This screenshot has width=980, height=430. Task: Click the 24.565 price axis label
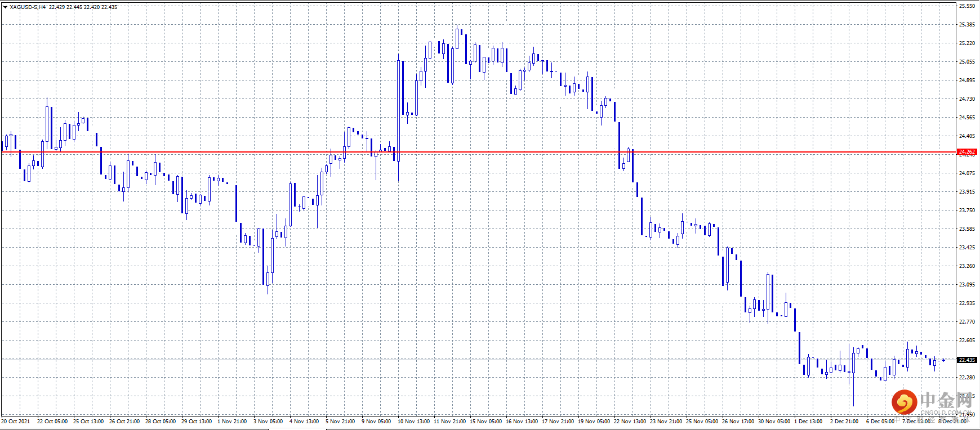[967, 118]
